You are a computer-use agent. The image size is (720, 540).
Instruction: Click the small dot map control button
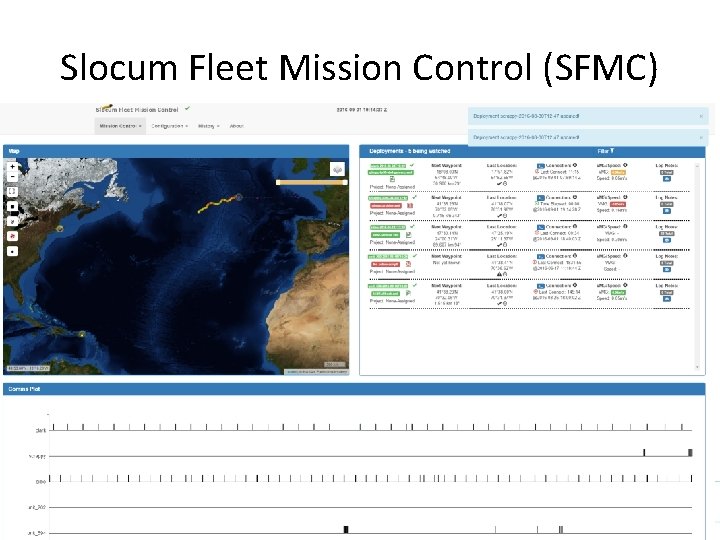(12, 251)
